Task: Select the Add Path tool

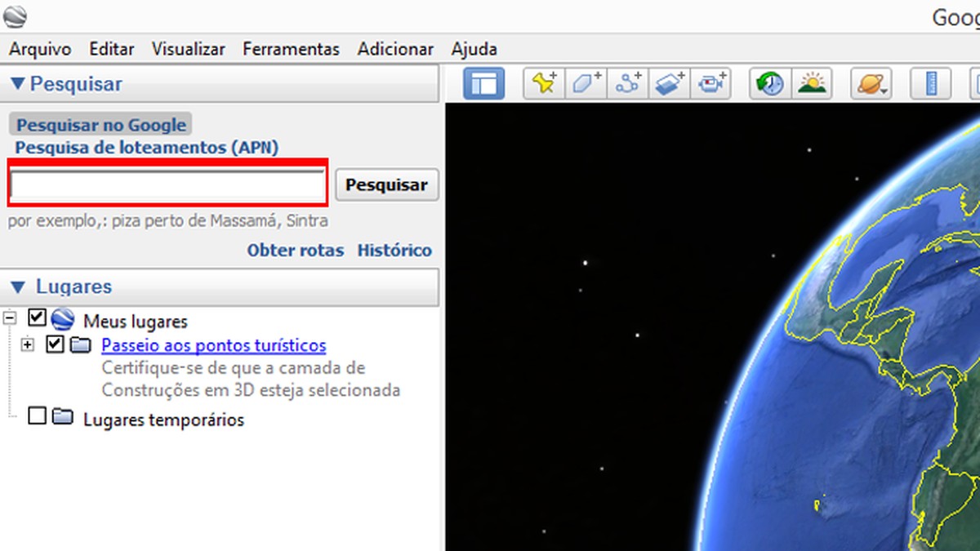Action: coord(627,82)
